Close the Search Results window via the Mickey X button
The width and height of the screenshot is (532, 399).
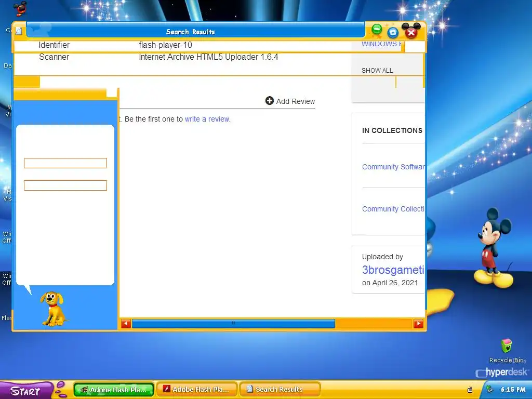[411, 31]
